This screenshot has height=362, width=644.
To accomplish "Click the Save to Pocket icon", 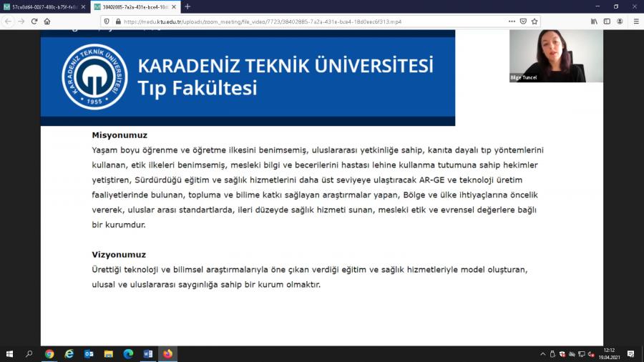I will (x=524, y=21).
